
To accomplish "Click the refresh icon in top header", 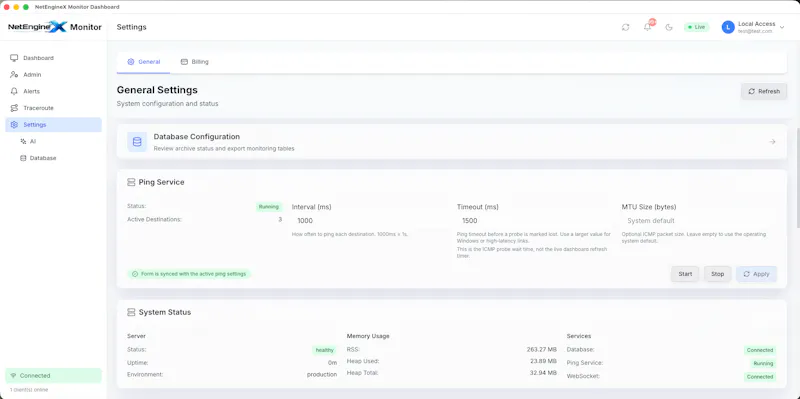I will 626,27.
